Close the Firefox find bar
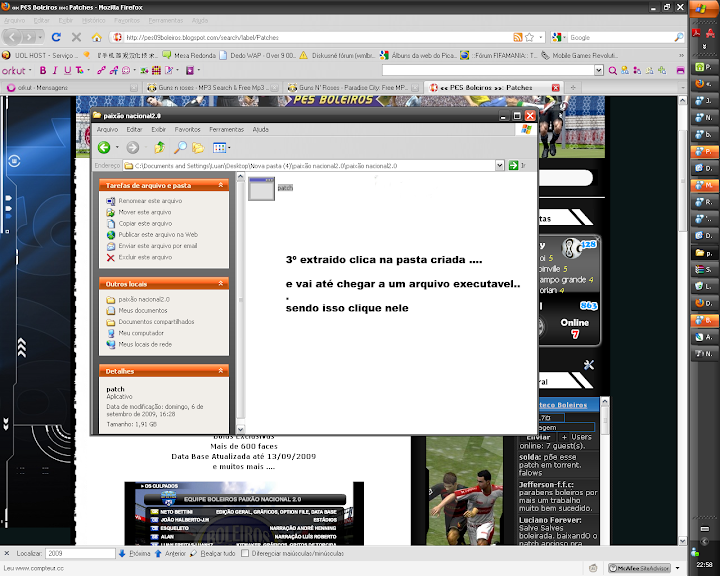 pyautogui.click(x=6, y=553)
